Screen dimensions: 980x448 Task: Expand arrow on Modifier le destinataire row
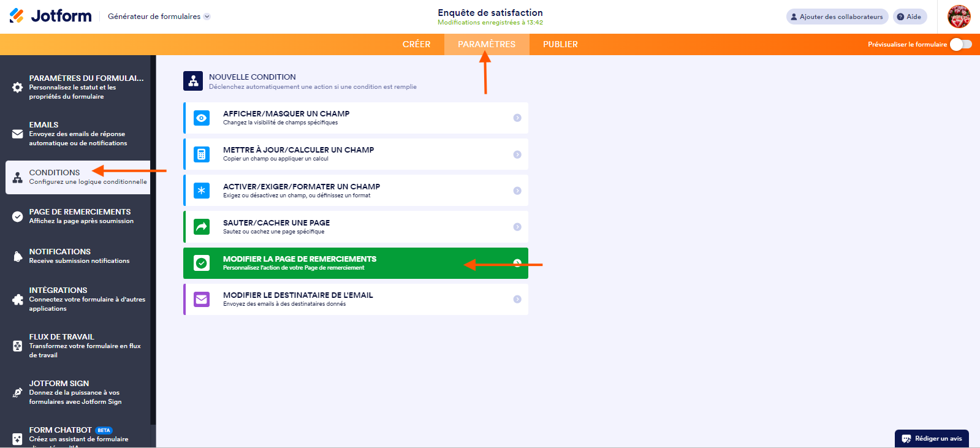[x=517, y=299]
